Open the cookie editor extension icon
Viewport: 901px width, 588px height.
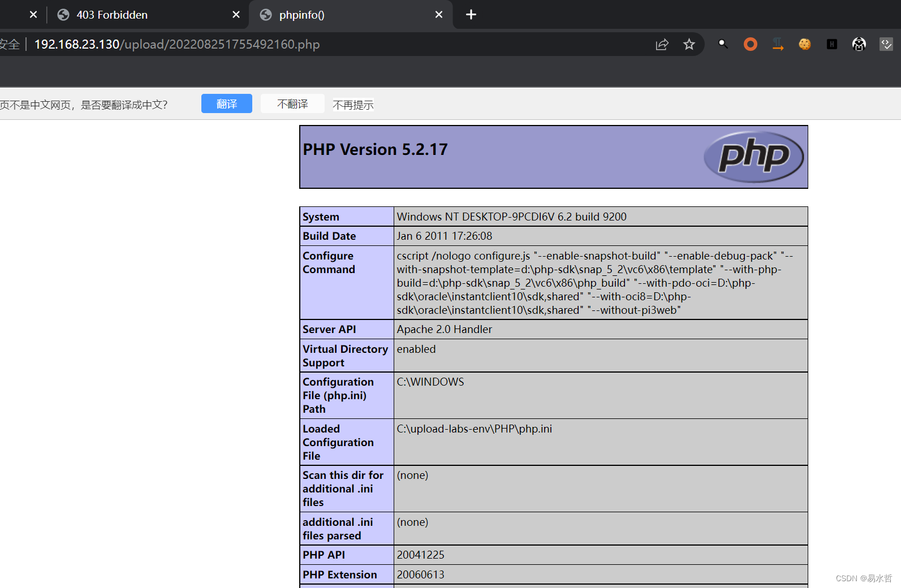tap(805, 44)
